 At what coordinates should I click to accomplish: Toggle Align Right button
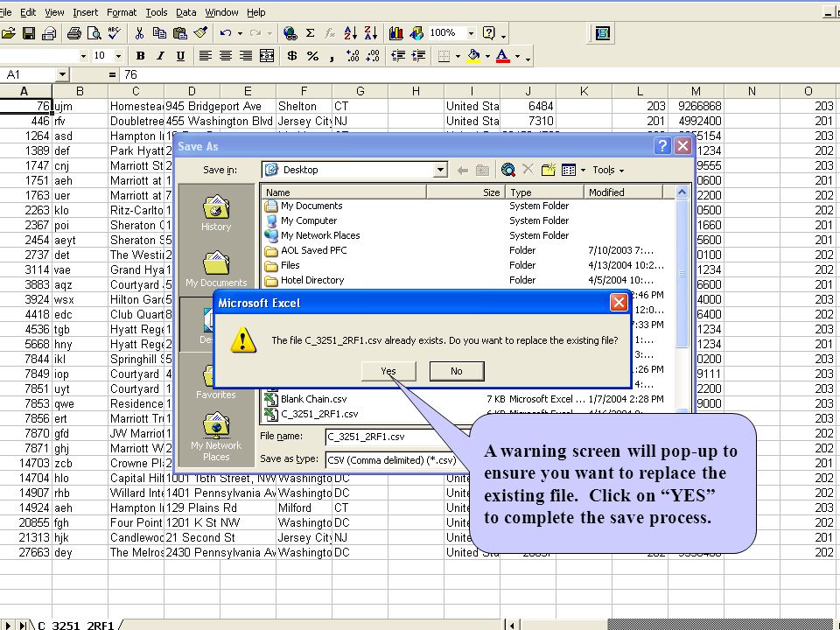(246, 56)
